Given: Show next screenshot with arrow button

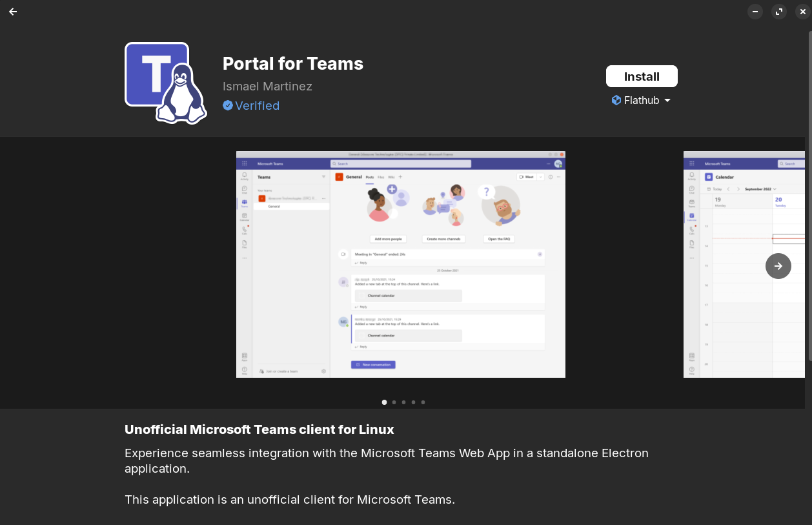Looking at the screenshot, I should pos(778,266).
